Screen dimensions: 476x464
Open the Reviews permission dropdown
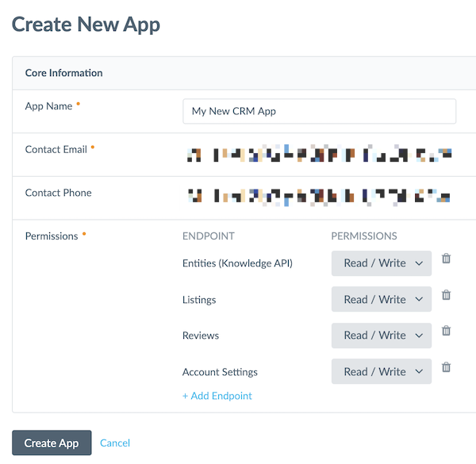coord(382,336)
